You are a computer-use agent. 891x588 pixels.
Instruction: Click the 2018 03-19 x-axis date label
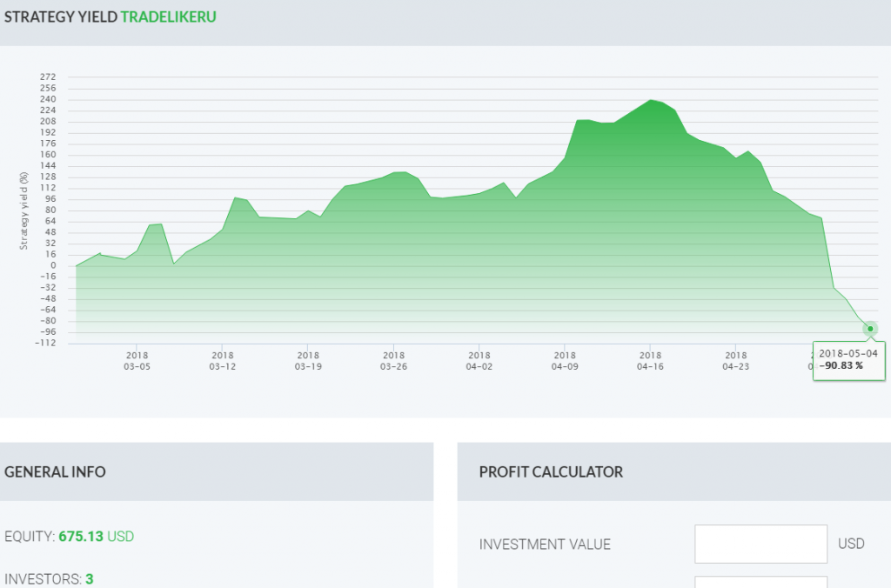pos(308,361)
